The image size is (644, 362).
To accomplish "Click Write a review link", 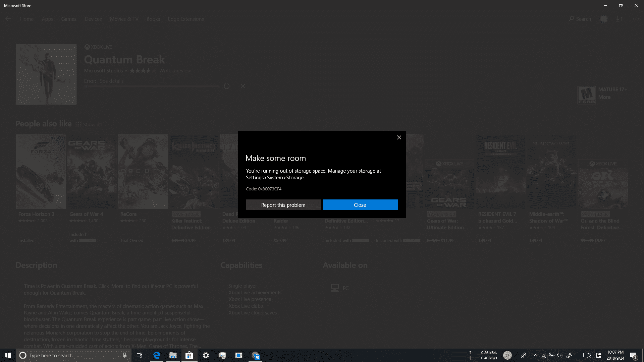I will coord(175,71).
